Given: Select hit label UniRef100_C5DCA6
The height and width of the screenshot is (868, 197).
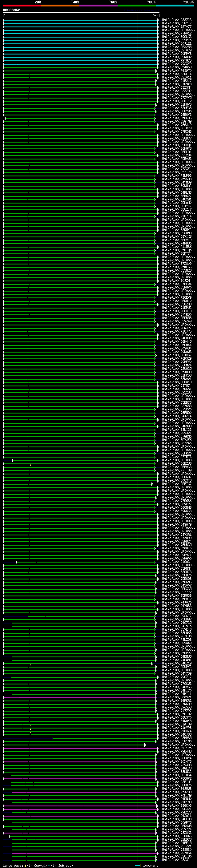Looking at the screenshot, I should tap(176, 118).
